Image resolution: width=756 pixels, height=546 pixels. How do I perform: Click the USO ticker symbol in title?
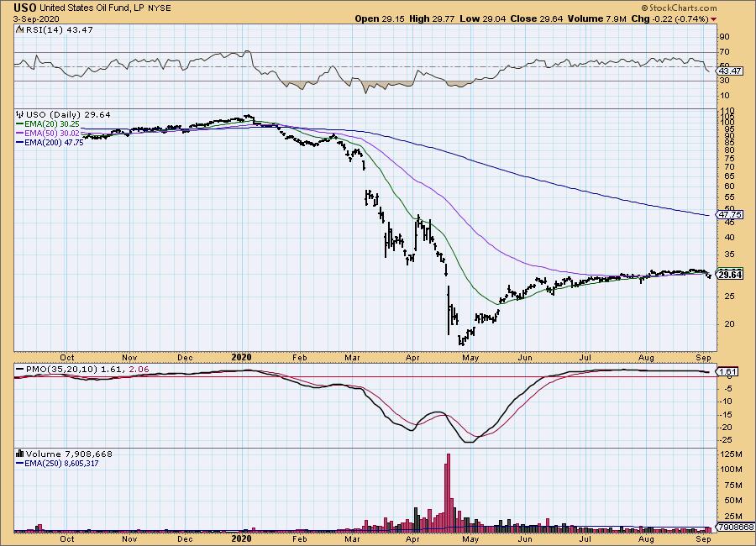click(25, 8)
